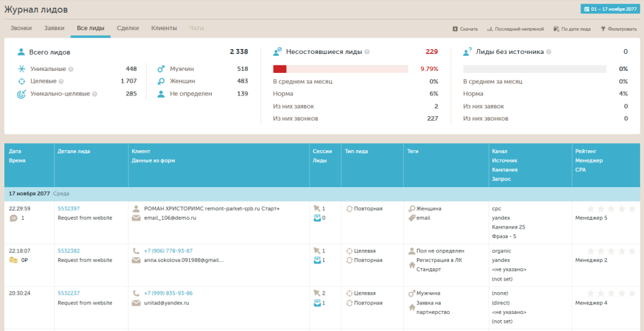This screenshot has width=644, height=331.
Task: Click help icon beside Лиды без источника
Action: 549,52
